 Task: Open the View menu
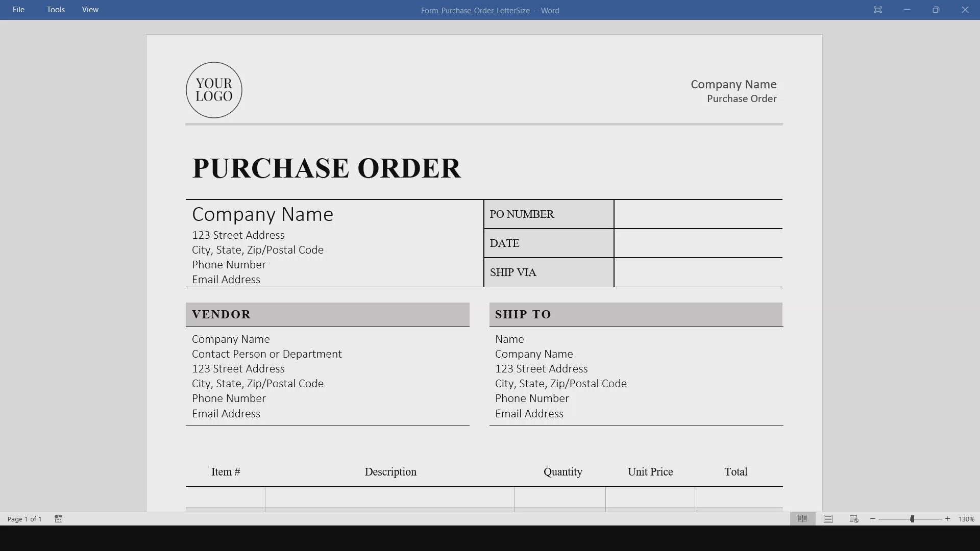point(90,10)
